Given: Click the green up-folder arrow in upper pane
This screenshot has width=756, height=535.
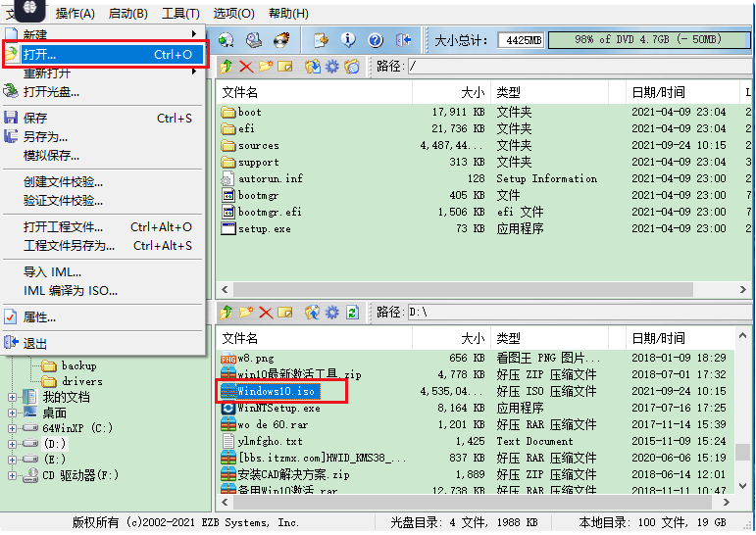Looking at the screenshot, I should [227, 67].
